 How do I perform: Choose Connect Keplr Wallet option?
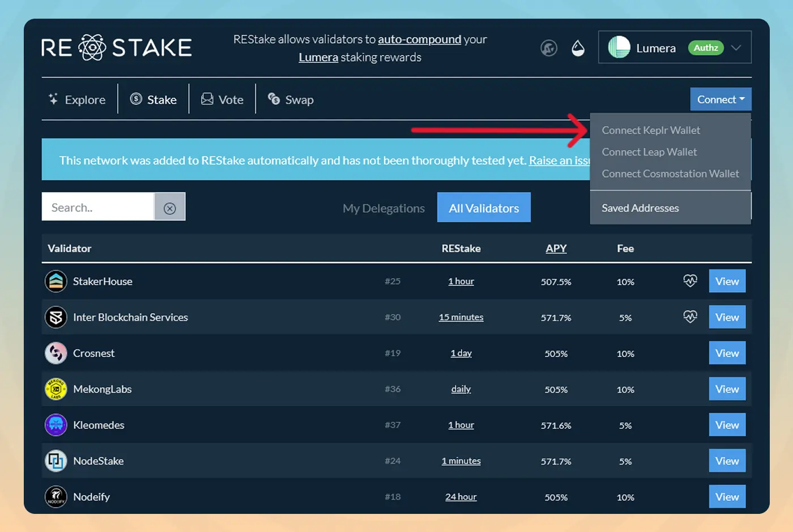click(x=651, y=130)
